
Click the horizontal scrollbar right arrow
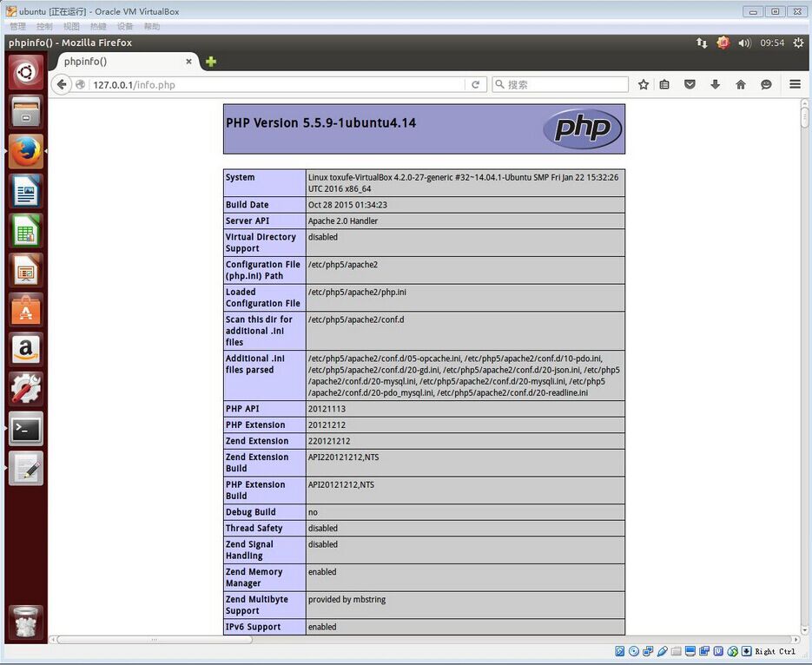[x=796, y=640]
